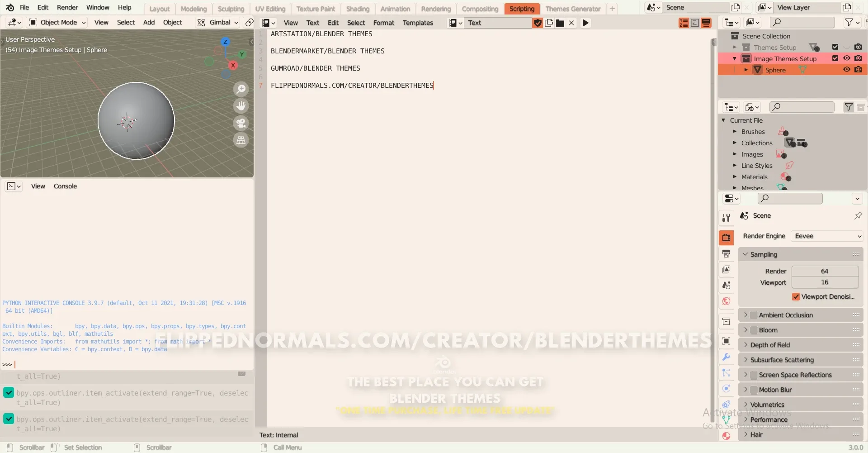Switch to the Physics Properties tab
Screen dimensions: 868x453
[x=726, y=389]
